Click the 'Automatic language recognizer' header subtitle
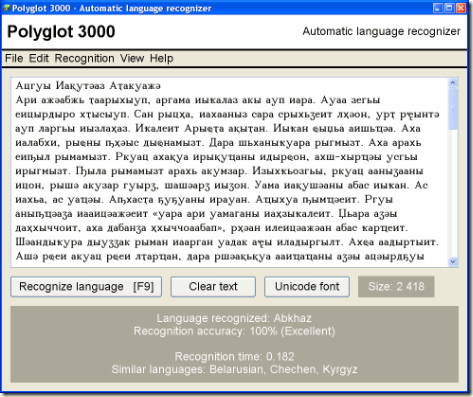Screen dimensions: 473x397 (381, 31)
